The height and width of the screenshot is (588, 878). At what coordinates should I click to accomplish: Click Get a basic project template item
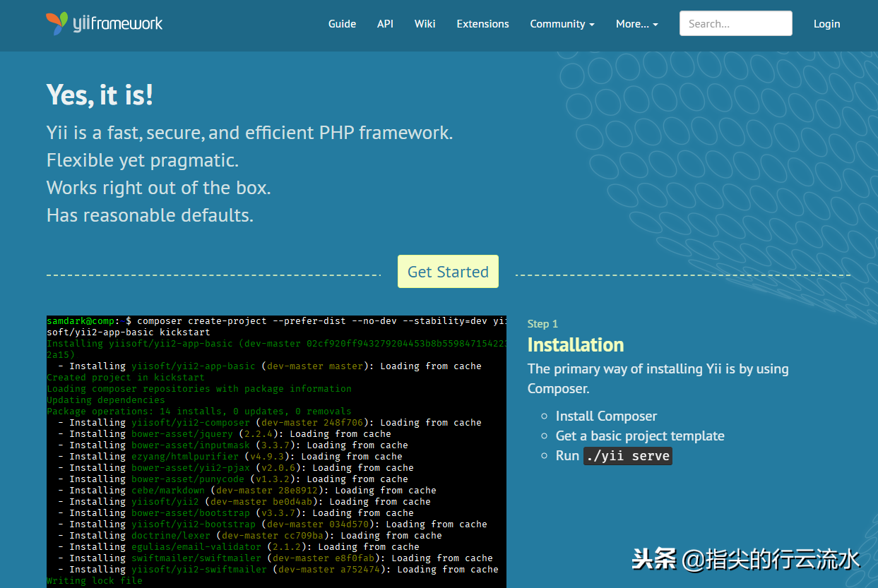[x=640, y=436]
